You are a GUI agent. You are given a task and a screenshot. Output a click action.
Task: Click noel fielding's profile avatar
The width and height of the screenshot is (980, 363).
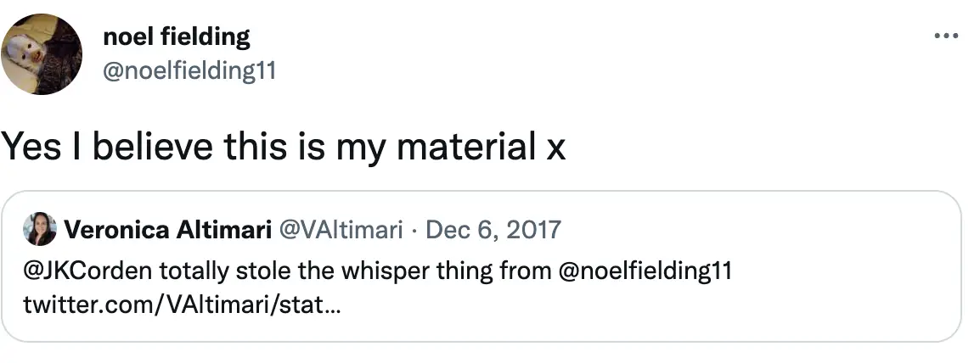42,54
